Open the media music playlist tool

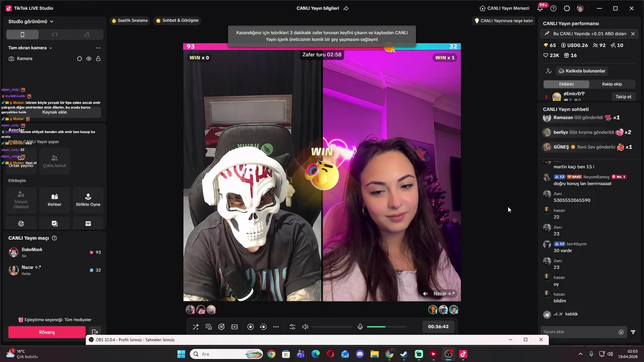(209, 327)
